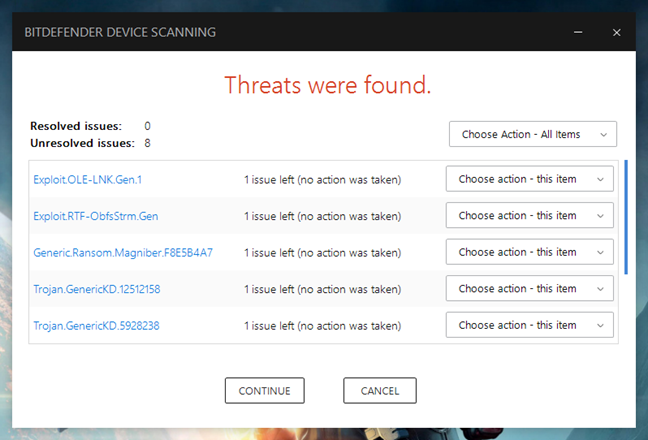Screen dimensions: 648x440
Task: Click the 'Threats were found.' heading
Action: [x=328, y=85]
